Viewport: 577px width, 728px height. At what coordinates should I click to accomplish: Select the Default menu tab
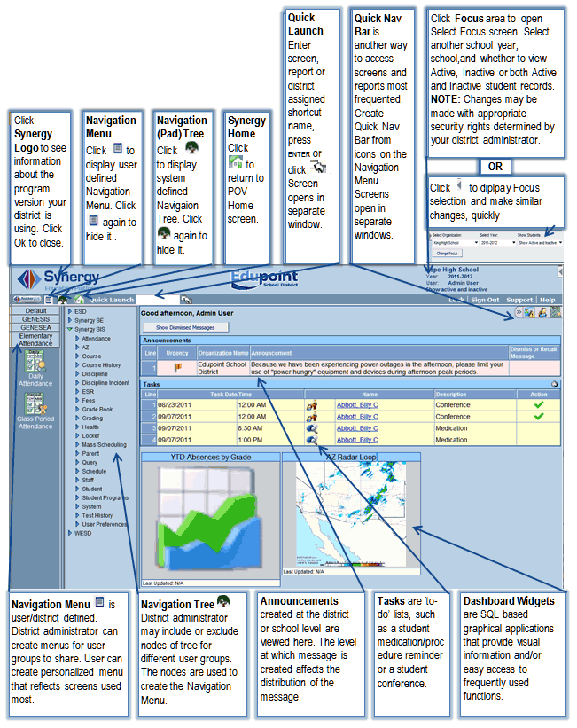[35, 310]
